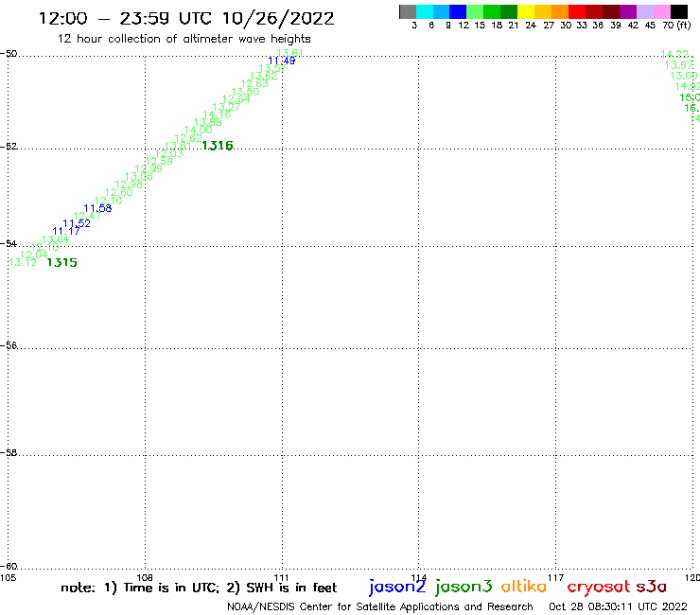Image resolution: width=700 pixels, height=615 pixels.
Task: Click the cyan swatch in the wave height scale
Action: [x=425, y=11]
